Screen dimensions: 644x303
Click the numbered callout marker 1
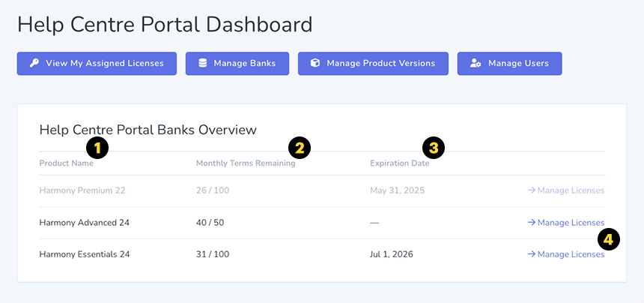click(x=97, y=146)
